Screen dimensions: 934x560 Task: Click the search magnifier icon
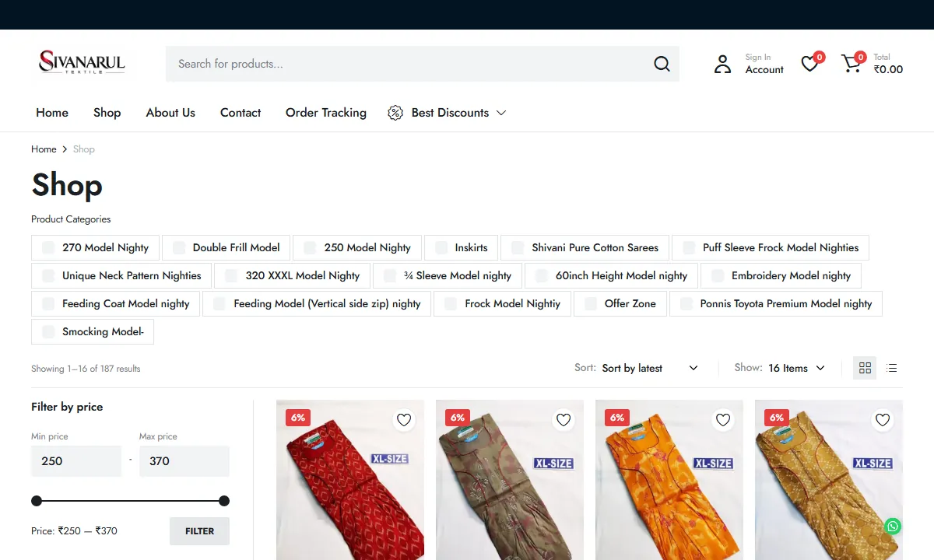pos(662,64)
